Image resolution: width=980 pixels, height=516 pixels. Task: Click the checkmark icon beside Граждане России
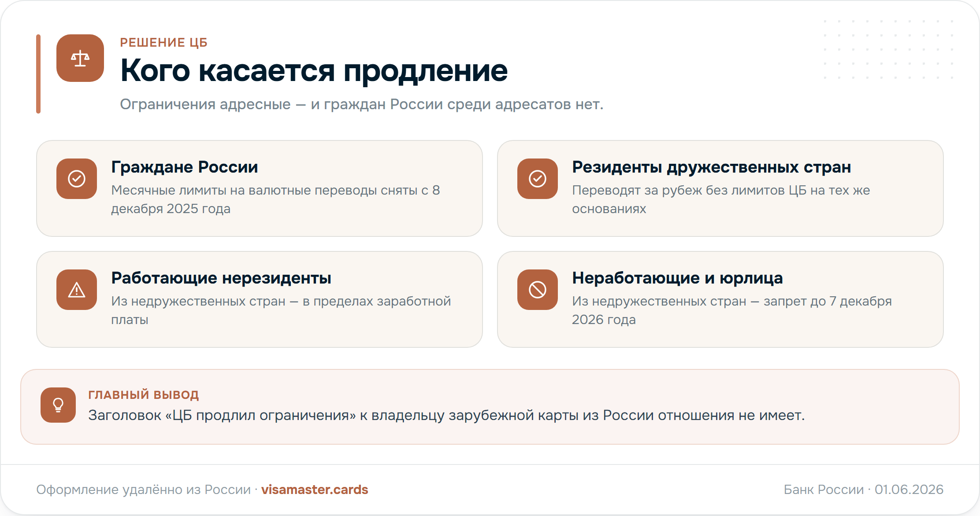77,179
